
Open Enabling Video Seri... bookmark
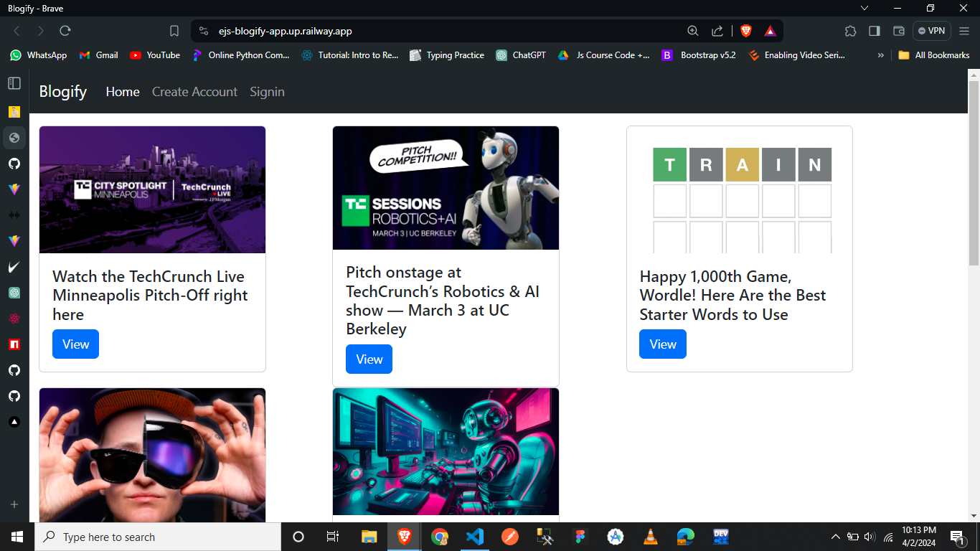click(x=796, y=55)
